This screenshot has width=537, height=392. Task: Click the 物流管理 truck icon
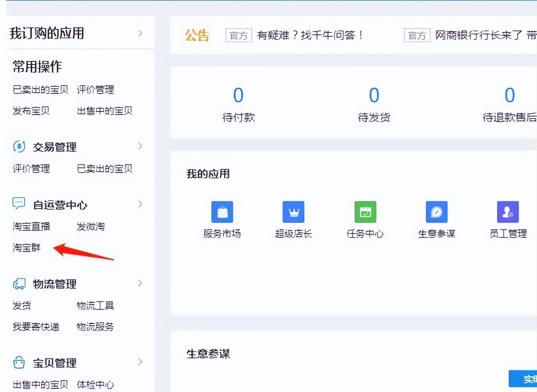click(x=19, y=284)
